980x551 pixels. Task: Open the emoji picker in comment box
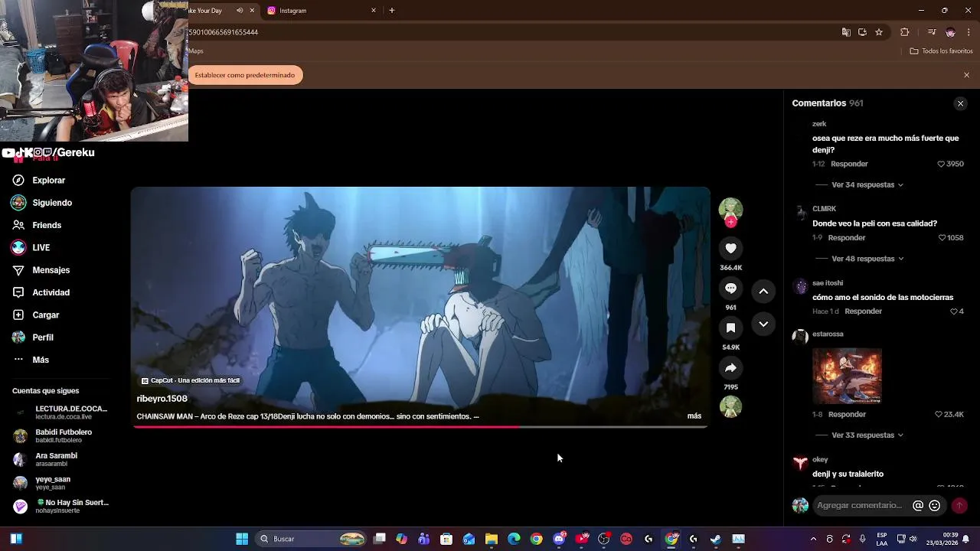coord(934,505)
